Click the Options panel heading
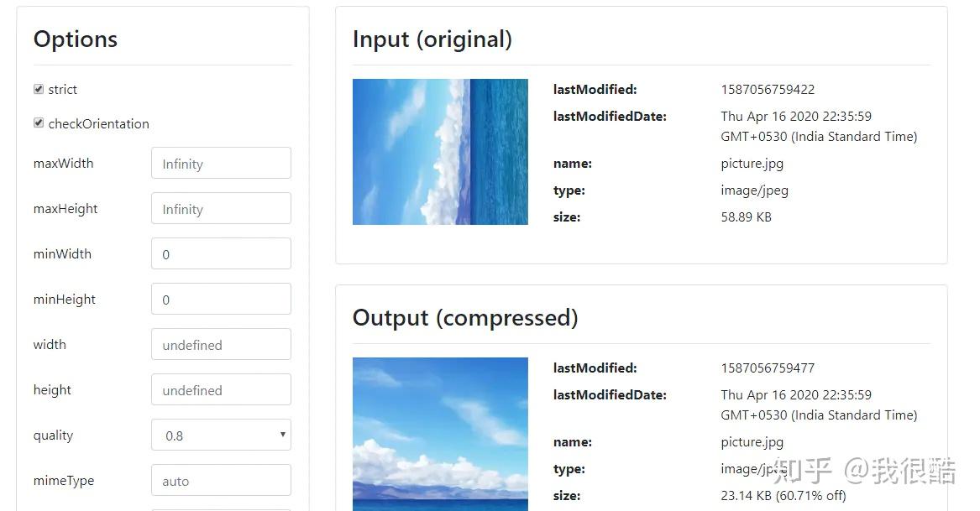 click(76, 39)
